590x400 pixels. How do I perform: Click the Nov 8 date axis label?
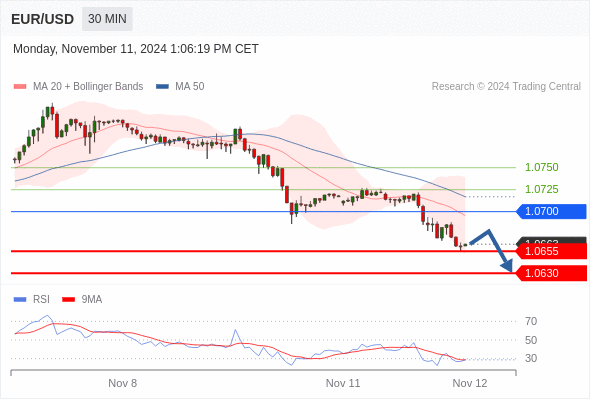123,383
